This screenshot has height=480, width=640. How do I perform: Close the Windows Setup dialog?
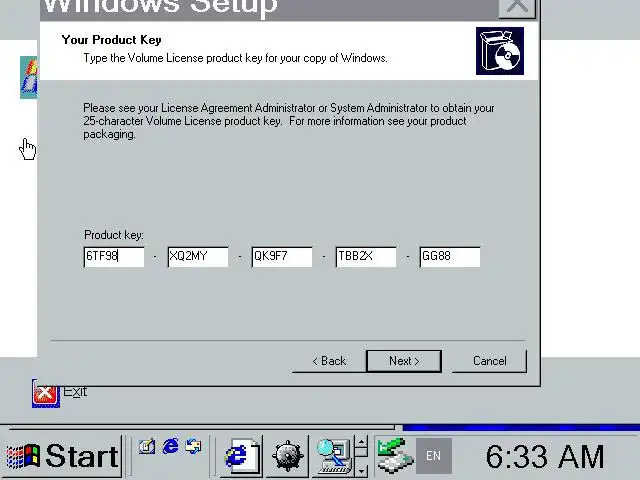[x=517, y=7]
